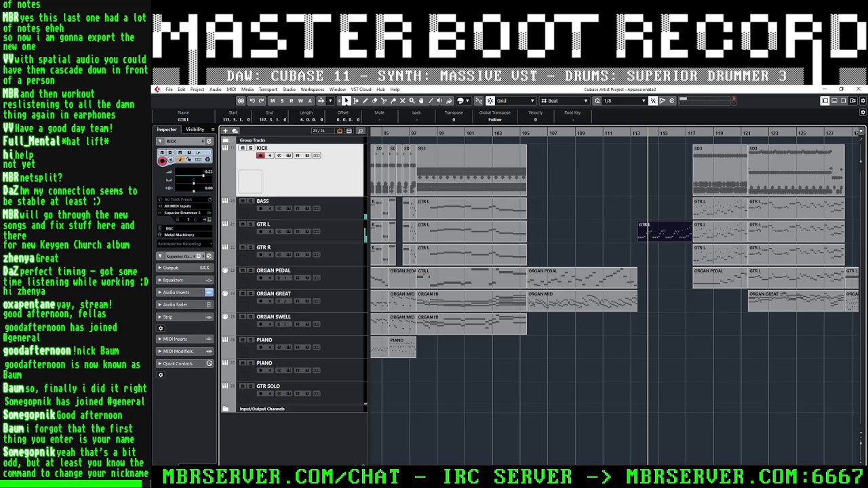Select the Range Selection tool

point(355,100)
